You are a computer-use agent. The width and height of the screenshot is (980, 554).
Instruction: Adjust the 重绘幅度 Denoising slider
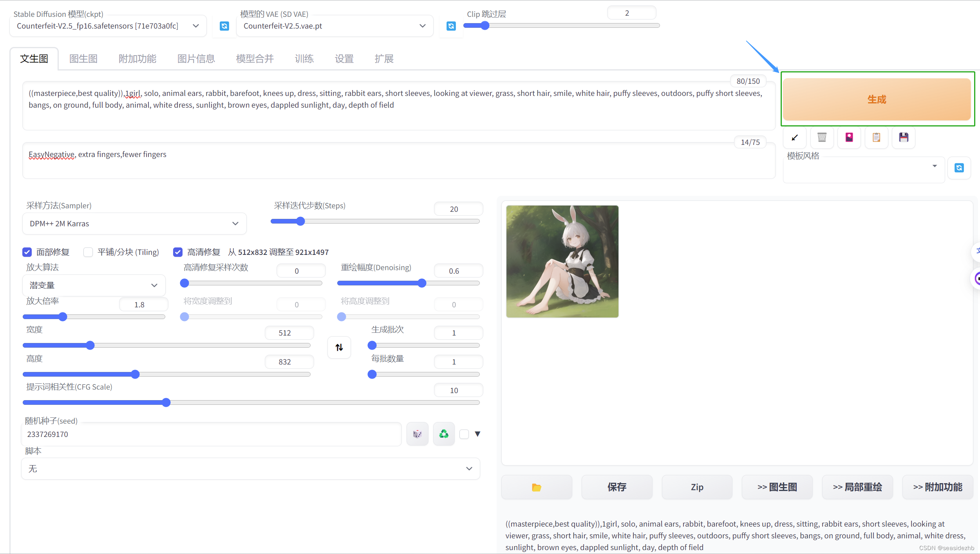pyautogui.click(x=409, y=283)
